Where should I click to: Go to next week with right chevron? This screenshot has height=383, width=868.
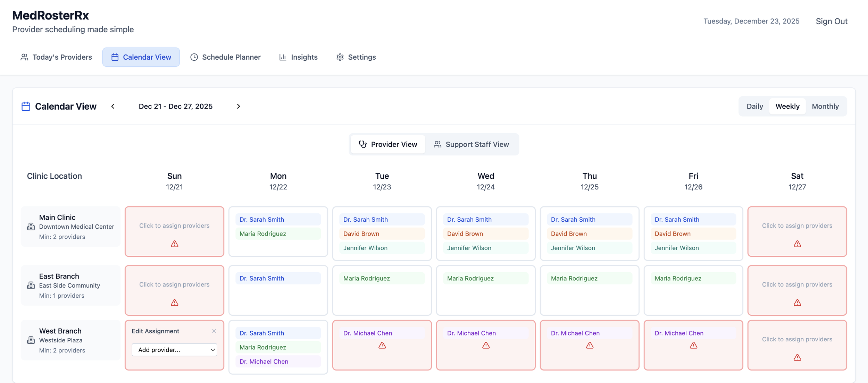pyautogui.click(x=238, y=106)
